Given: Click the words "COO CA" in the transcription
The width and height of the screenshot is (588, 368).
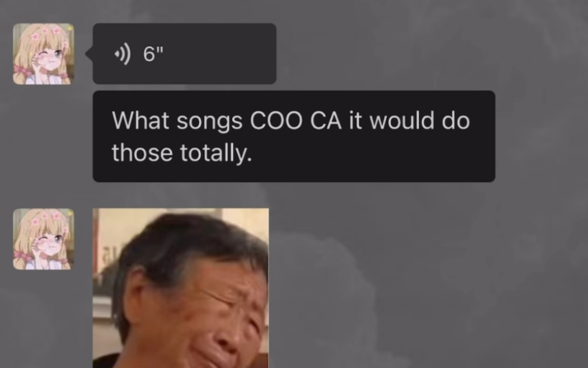Looking at the screenshot, I should coord(295,121).
